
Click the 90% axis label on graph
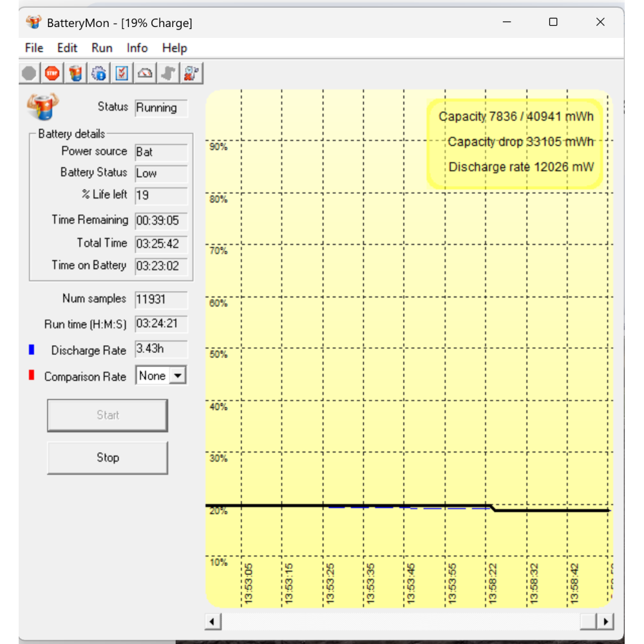(x=218, y=147)
